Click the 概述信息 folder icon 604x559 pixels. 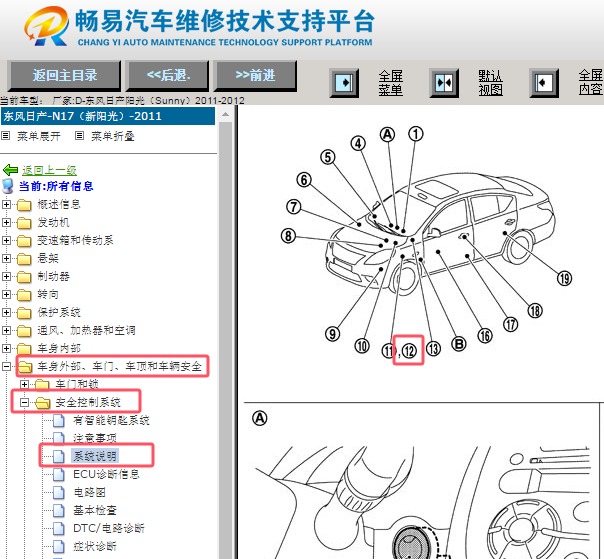pos(24,205)
